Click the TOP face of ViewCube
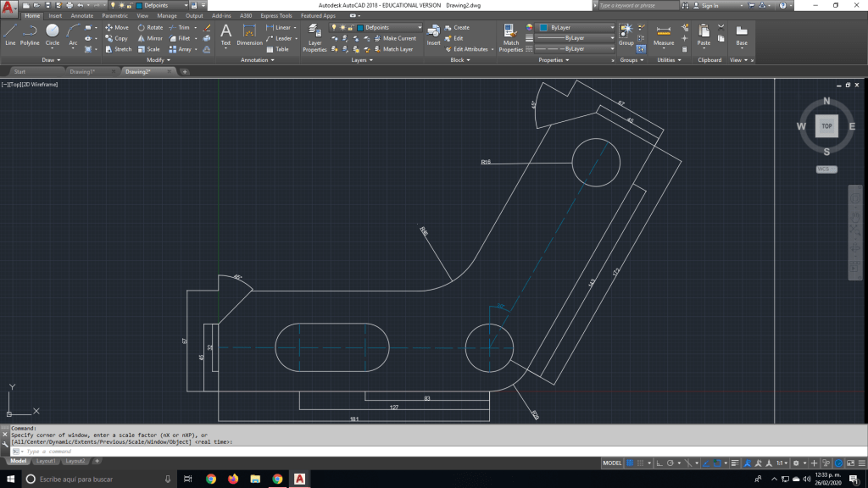This screenshot has width=868, height=488. click(826, 125)
